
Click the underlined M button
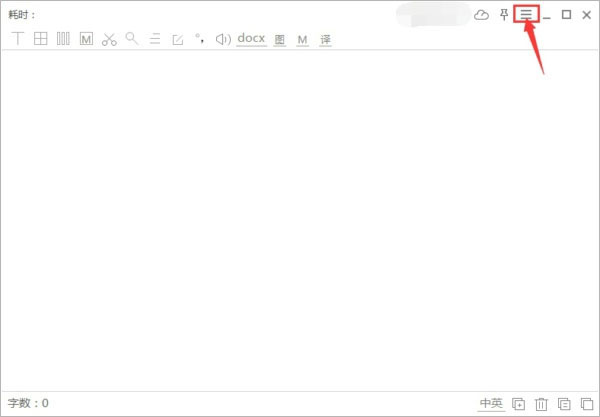coord(302,39)
